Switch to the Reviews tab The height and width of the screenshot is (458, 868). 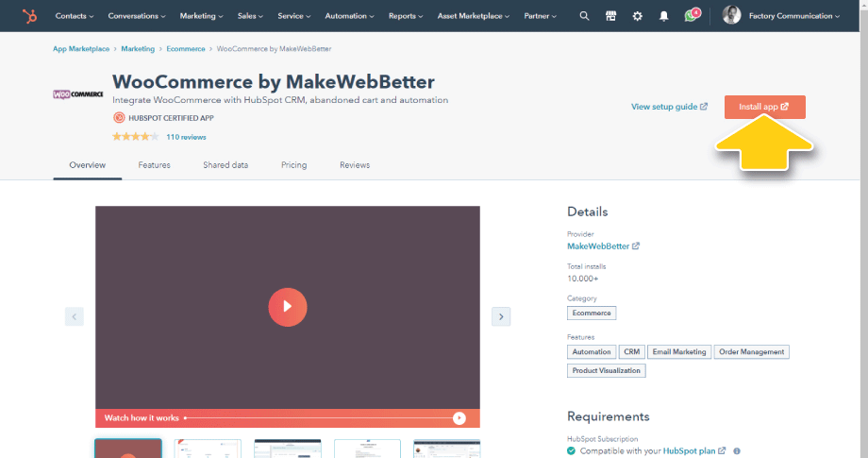355,165
